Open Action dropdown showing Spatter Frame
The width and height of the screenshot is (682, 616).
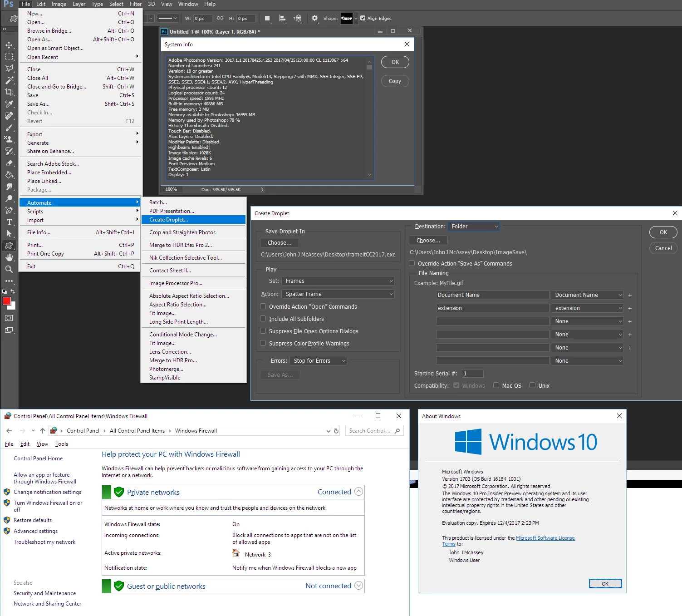pyautogui.click(x=338, y=294)
